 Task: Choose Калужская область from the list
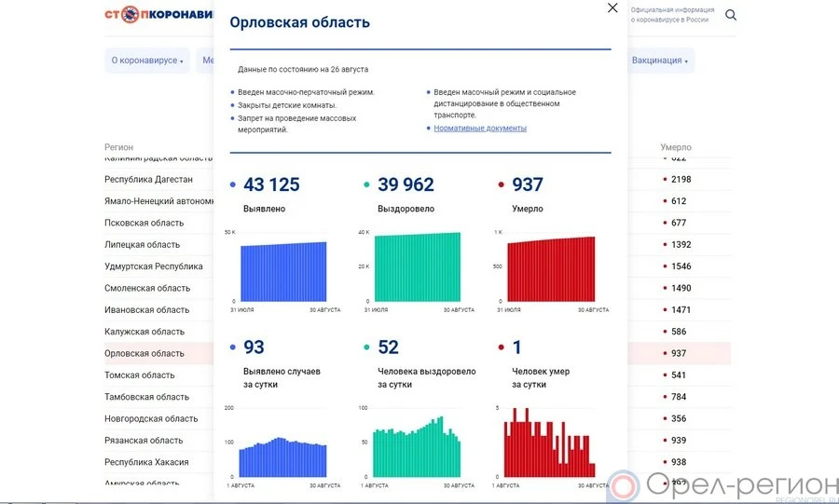144,332
